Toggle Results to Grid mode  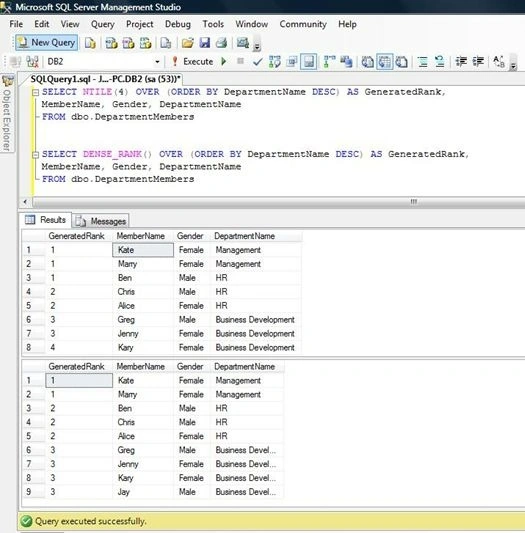[385, 62]
